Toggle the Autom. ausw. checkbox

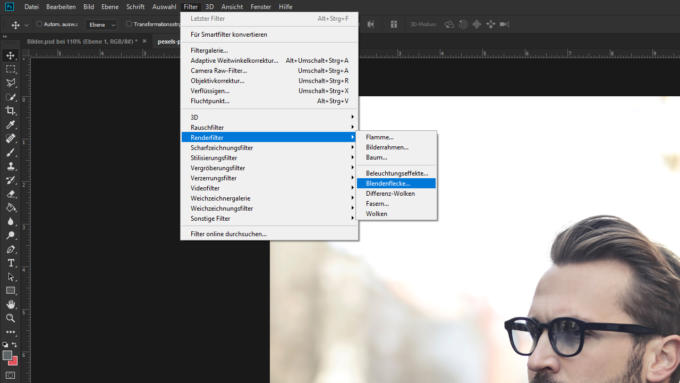point(39,24)
